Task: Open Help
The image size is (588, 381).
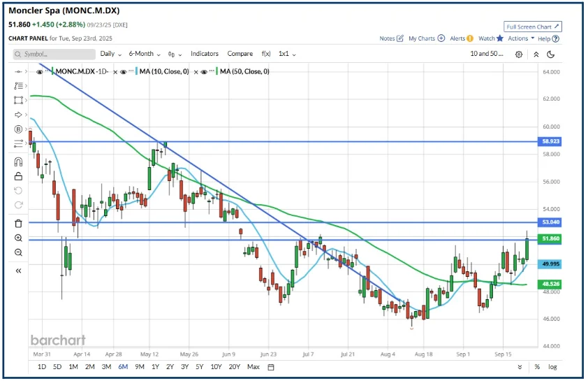Action: point(548,38)
